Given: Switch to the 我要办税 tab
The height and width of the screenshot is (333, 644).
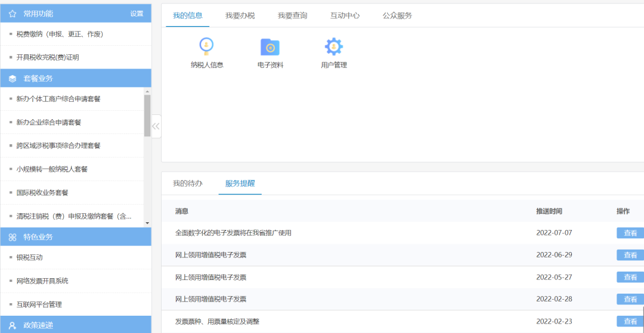Looking at the screenshot, I should pyautogui.click(x=240, y=15).
